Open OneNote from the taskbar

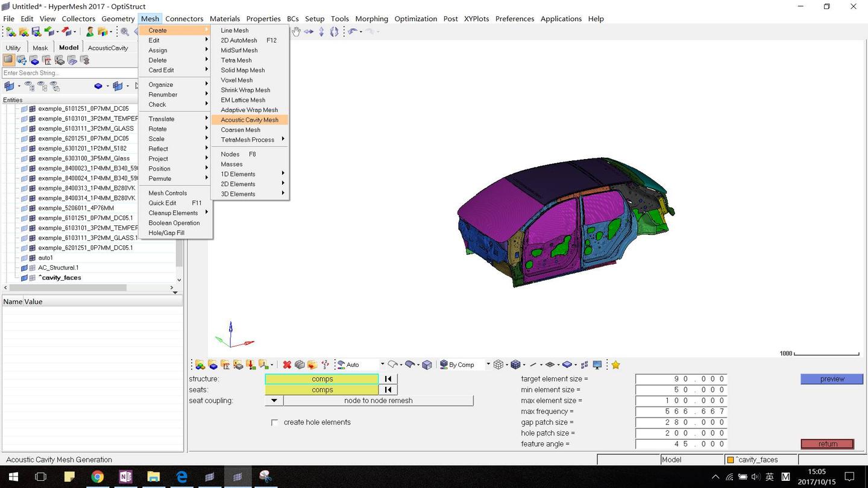coord(125,477)
